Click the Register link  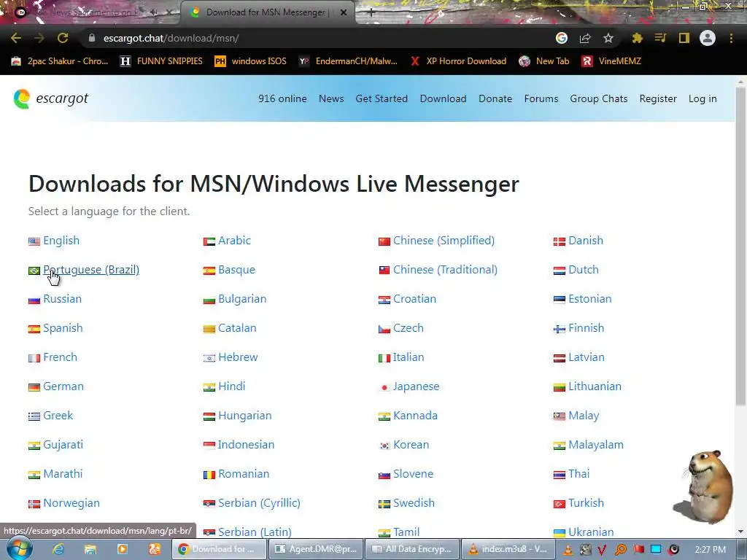coord(658,98)
